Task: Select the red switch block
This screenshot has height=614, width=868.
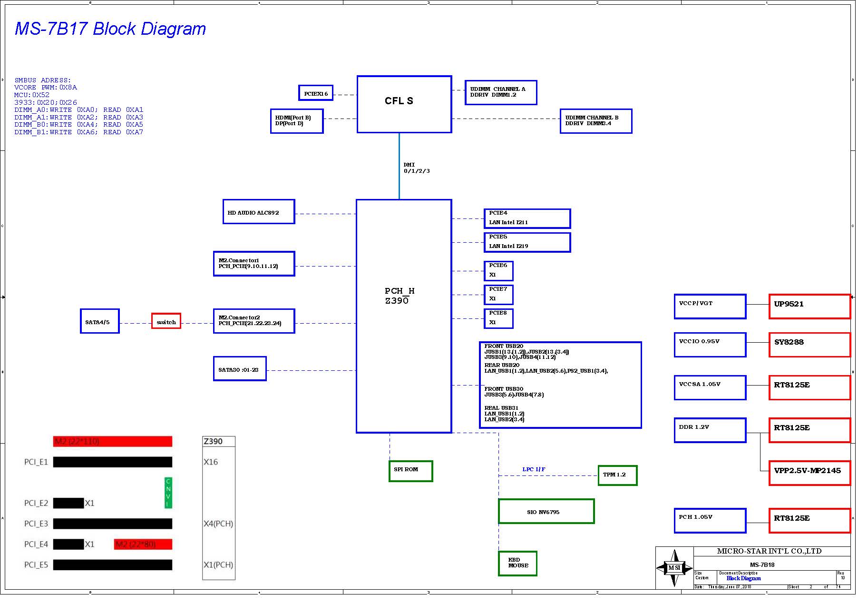Action: coord(166,321)
